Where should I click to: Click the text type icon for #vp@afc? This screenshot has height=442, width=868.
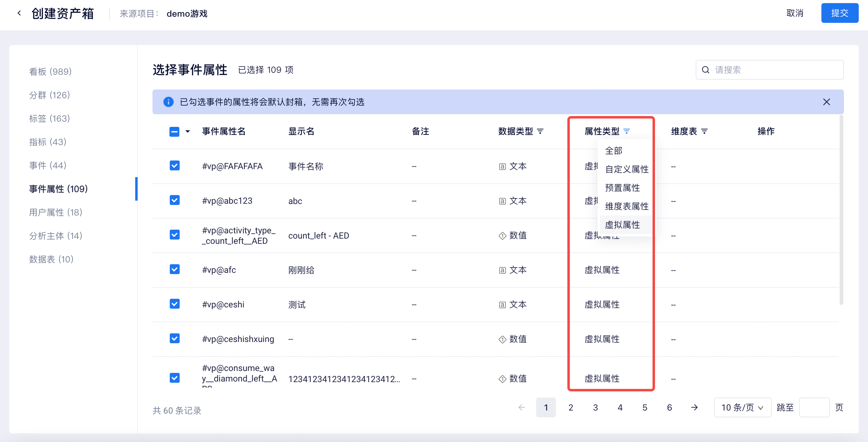[502, 270]
